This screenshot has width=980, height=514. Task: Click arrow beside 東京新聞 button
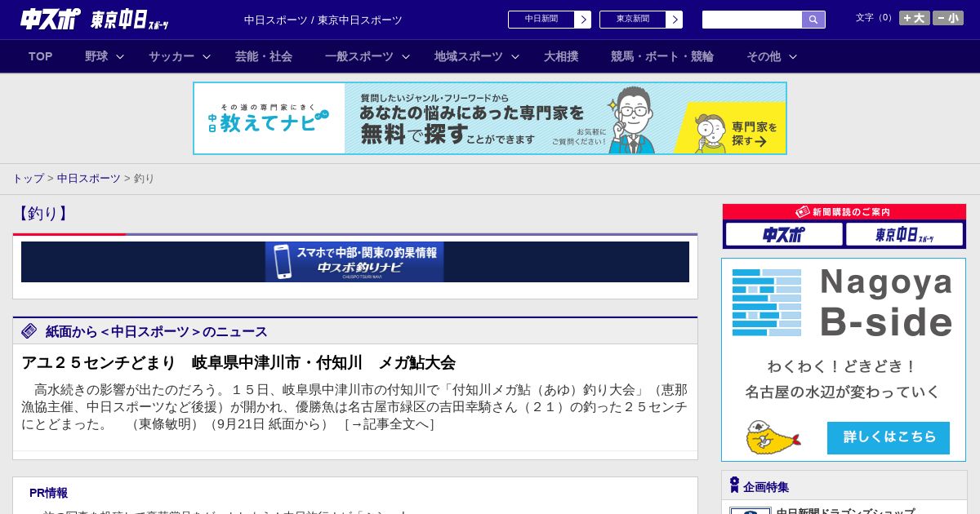click(675, 20)
